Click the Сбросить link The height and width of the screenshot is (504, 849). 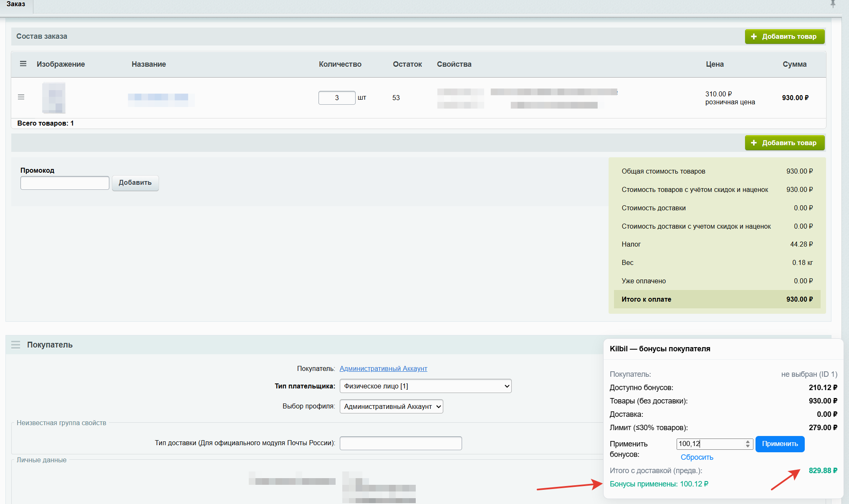pyautogui.click(x=697, y=457)
